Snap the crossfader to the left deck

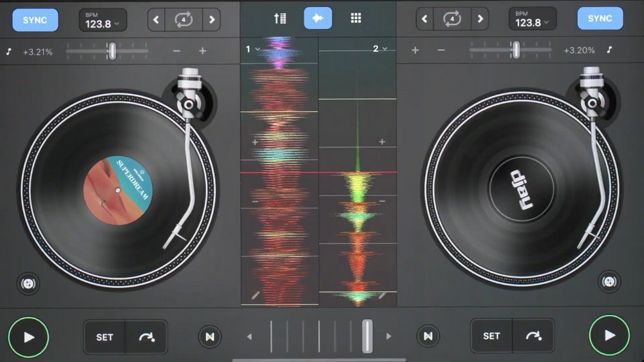[x=249, y=336]
